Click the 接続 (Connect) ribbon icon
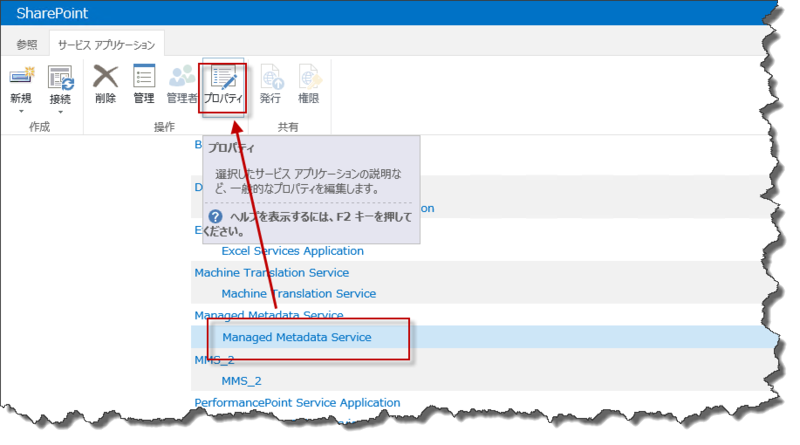The width and height of the screenshot is (800, 445). tap(60, 79)
